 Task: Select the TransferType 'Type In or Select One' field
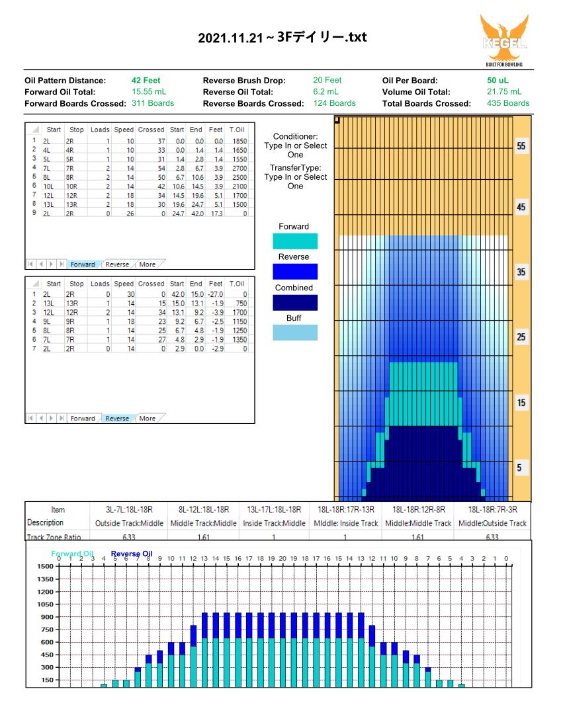pos(296,182)
